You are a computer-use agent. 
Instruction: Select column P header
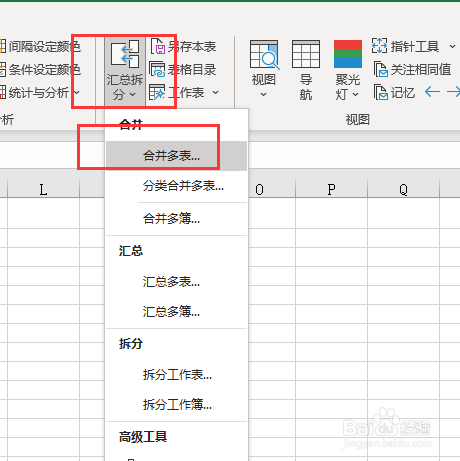331,189
